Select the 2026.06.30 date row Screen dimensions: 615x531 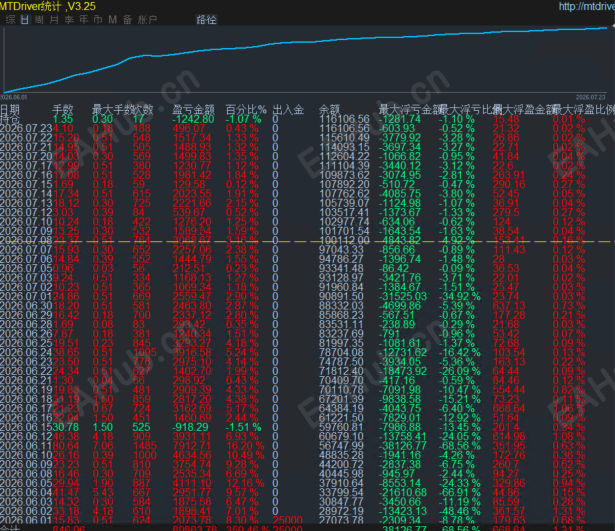pos(308,306)
